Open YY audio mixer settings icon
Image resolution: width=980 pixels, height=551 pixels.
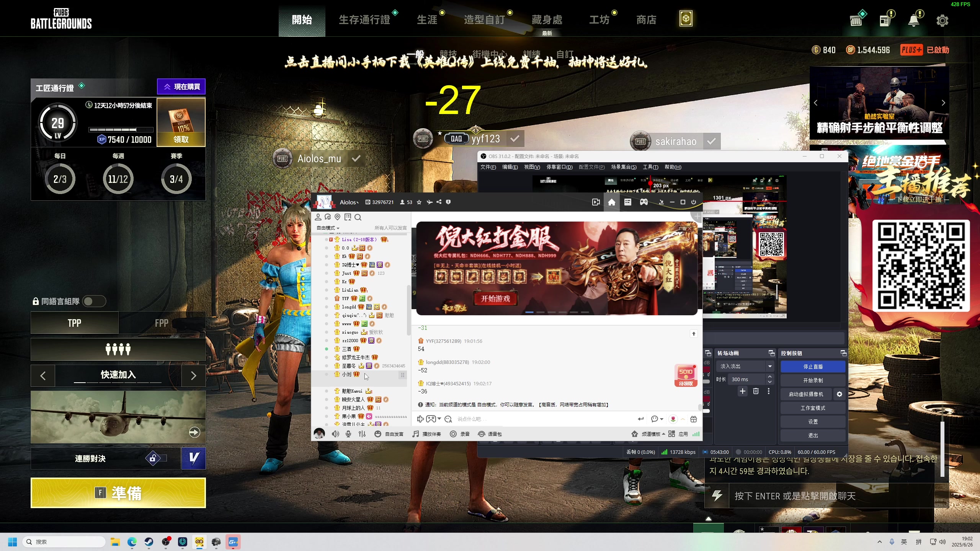click(362, 434)
